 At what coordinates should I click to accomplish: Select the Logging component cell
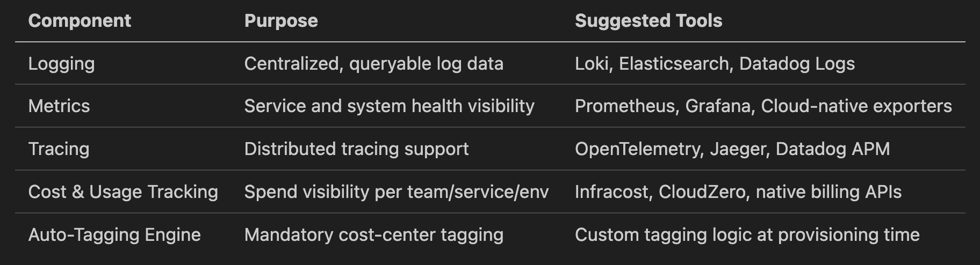click(61, 64)
